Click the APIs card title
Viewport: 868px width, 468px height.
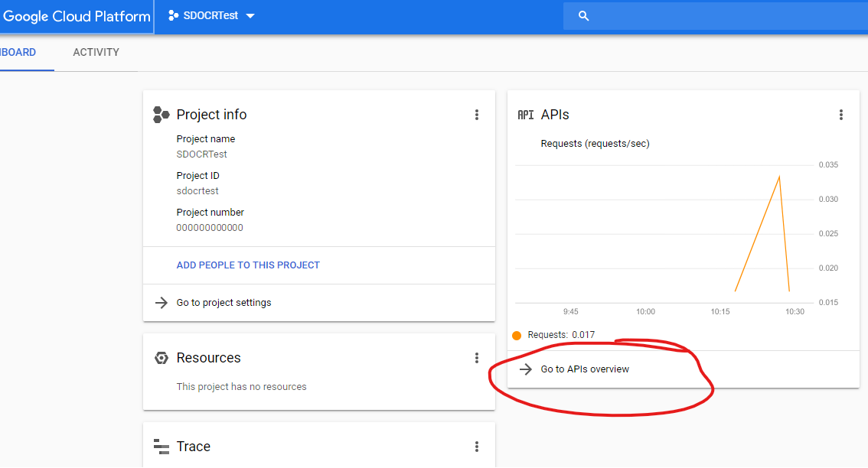[x=555, y=115]
